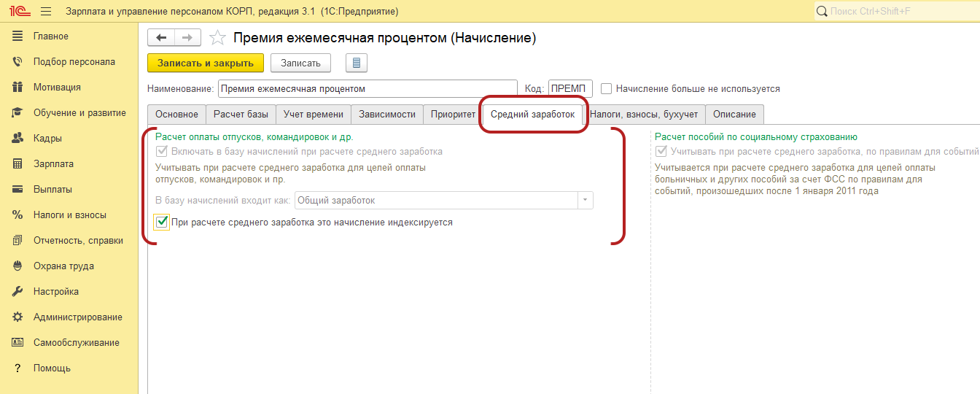This screenshot has width=980, height=394.
Task: Open the hamburger main menu icon
Action: tap(46, 12)
